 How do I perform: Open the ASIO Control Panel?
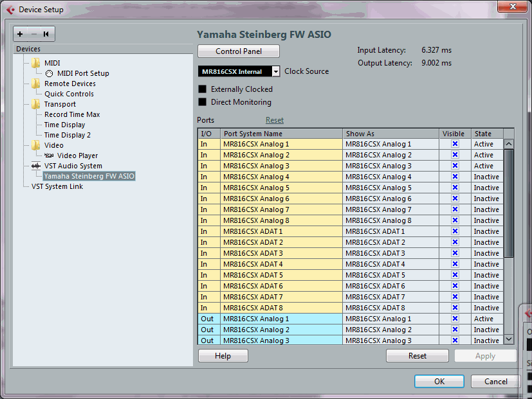(238, 51)
